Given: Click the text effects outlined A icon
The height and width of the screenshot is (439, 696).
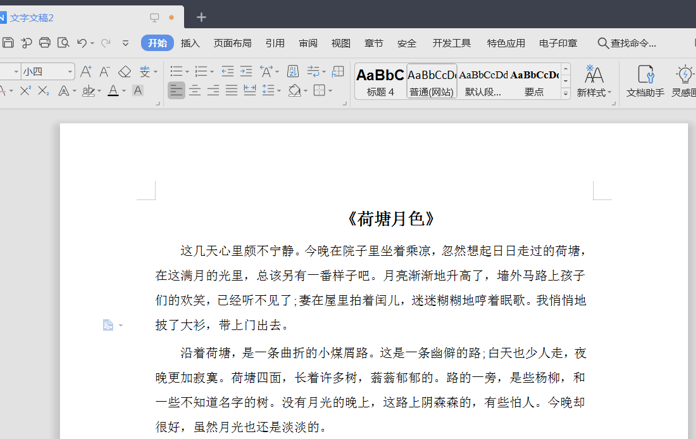Looking at the screenshot, I should (x=64, y=91).
